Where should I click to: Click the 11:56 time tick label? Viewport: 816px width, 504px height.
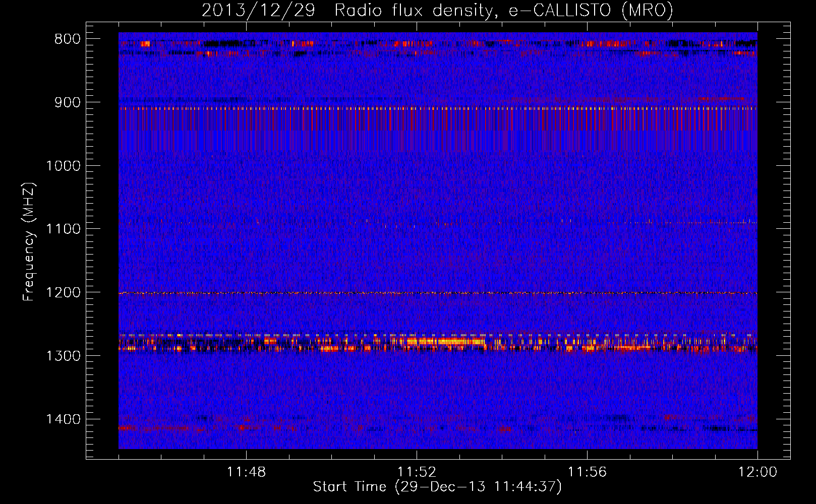pyautogui.click(x=587, y=472)
